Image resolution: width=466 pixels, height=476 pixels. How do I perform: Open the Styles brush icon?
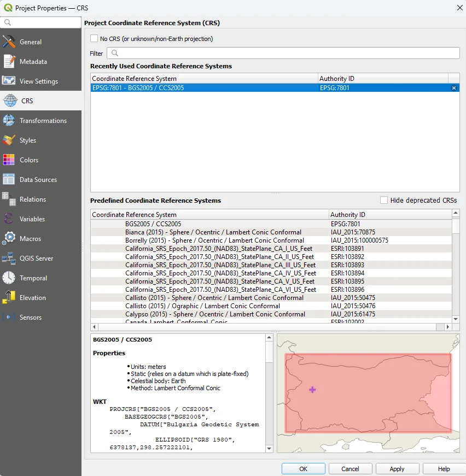(9, 140)
